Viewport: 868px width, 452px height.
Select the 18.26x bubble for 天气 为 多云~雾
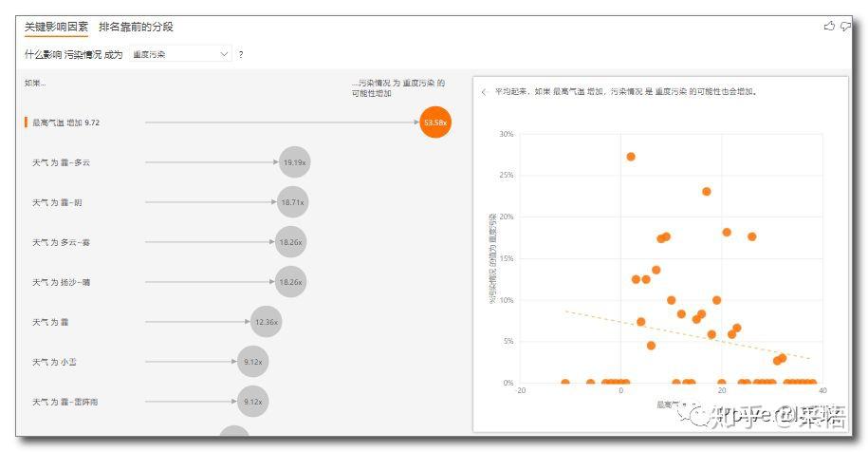[x=290, y=242]
